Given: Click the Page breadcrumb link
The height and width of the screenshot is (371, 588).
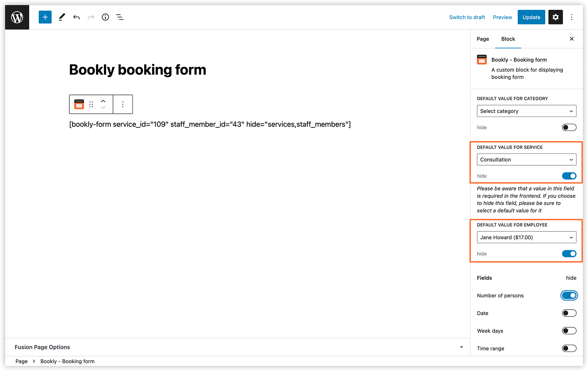Looking at the screenshot, I should pyautogui.click(x=22, y=361).
